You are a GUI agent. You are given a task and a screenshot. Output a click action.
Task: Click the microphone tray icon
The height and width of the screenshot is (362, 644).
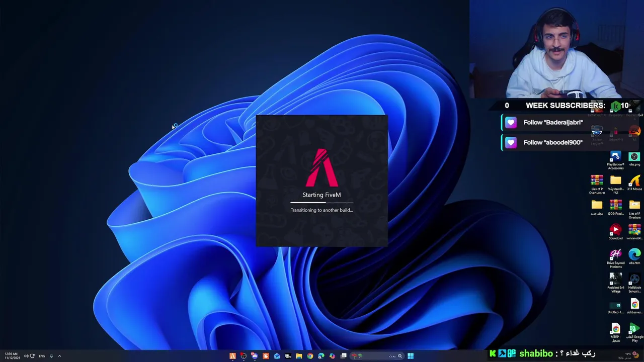point(51,356)
